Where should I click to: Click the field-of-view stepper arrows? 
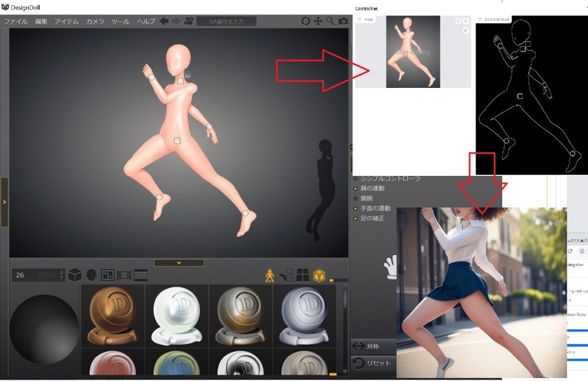tap(62, 275)
